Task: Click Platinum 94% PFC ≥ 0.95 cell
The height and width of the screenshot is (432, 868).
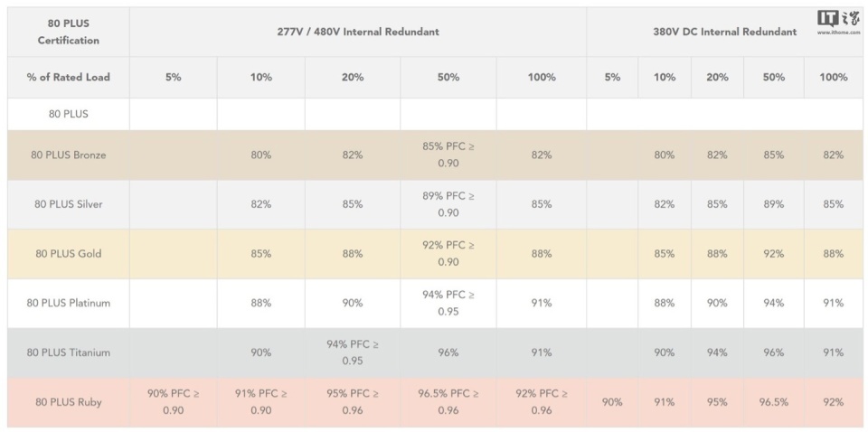Action: [448, 303]
